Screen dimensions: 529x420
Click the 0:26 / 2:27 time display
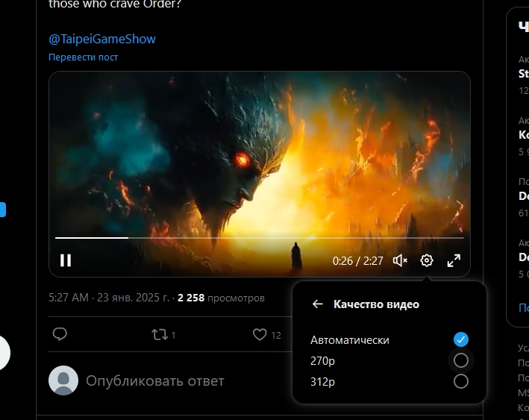point(358,261)
